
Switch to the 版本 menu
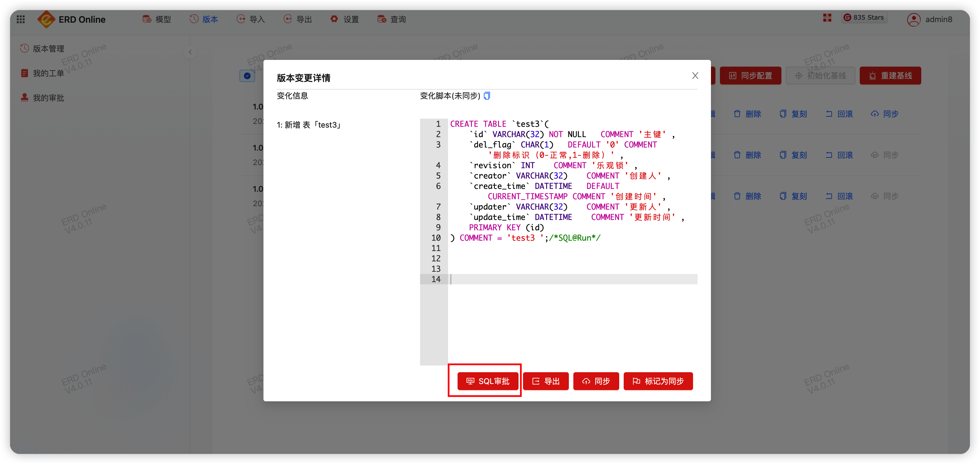point(204,19)
